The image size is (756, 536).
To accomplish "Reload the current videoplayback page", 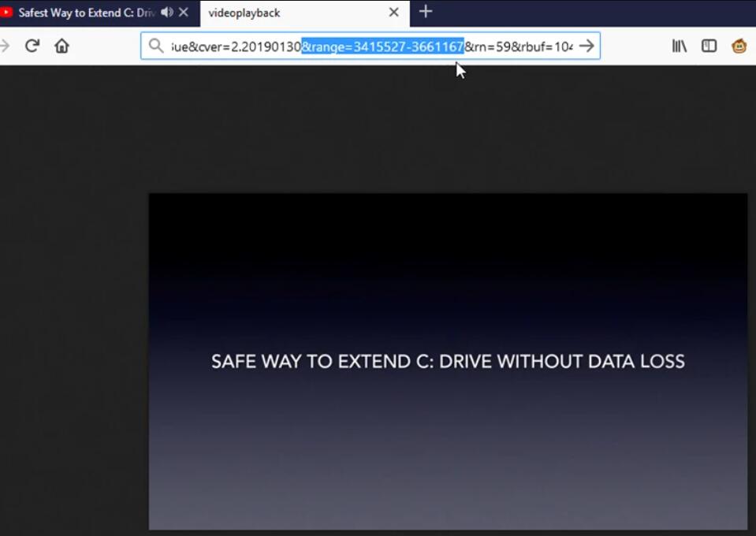I will [32, 46].
